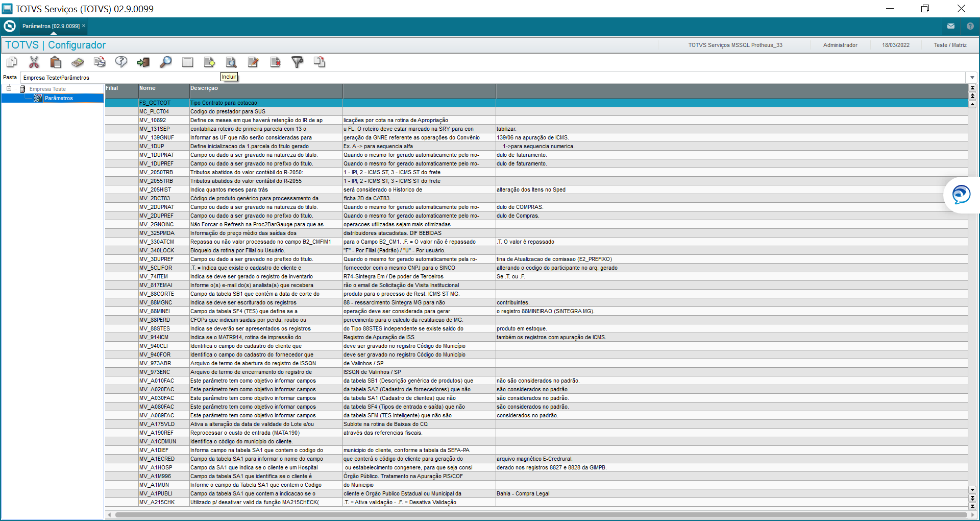
Task: Open the floating chat assistant icon
Action: tap(961, 195)
